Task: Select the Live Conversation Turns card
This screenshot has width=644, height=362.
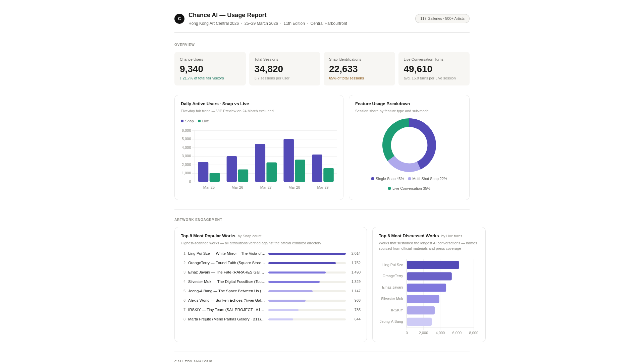Action: coord(434,69)
